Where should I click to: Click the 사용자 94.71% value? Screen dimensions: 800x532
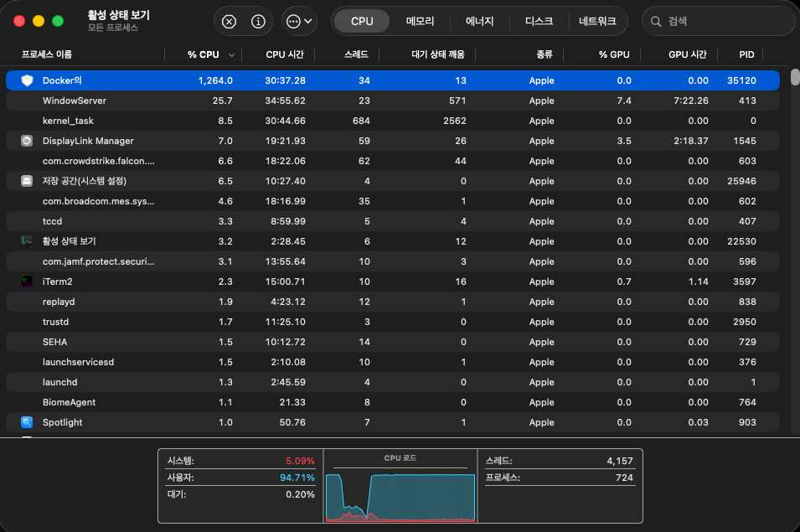(x=297, y=478)
